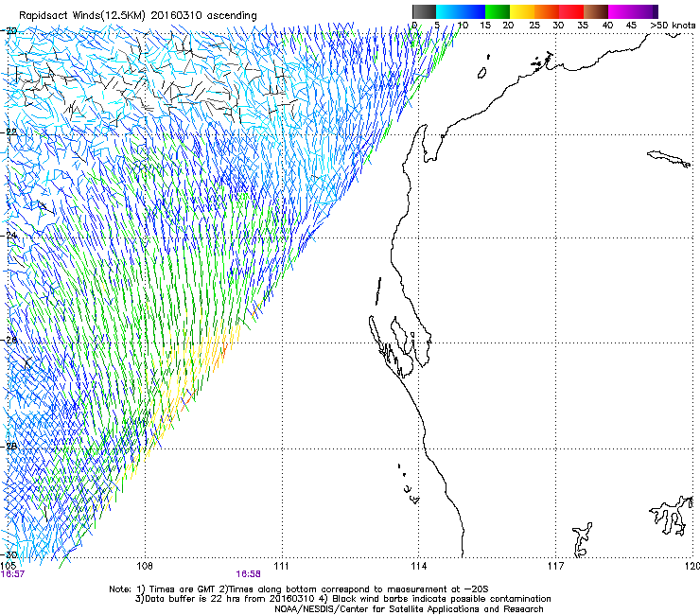Click the blue 10-15 knots legend color

click(x=473, y=11)
